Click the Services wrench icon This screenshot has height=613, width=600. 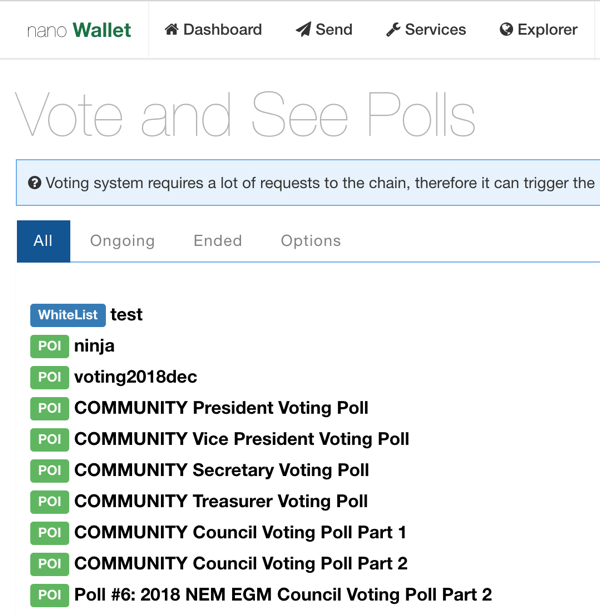[393, 30]
